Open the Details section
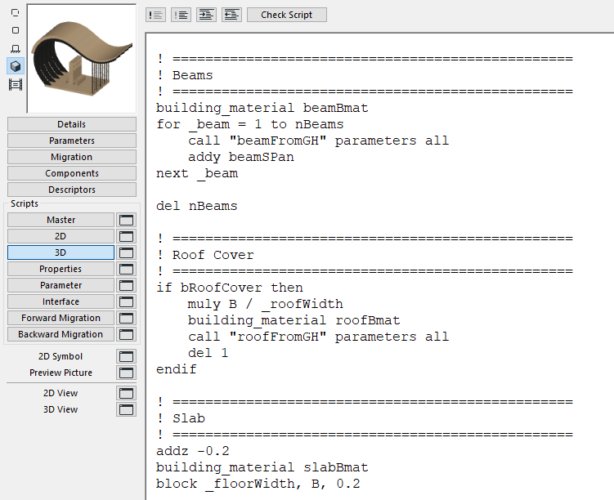 (x=71, y=124)
